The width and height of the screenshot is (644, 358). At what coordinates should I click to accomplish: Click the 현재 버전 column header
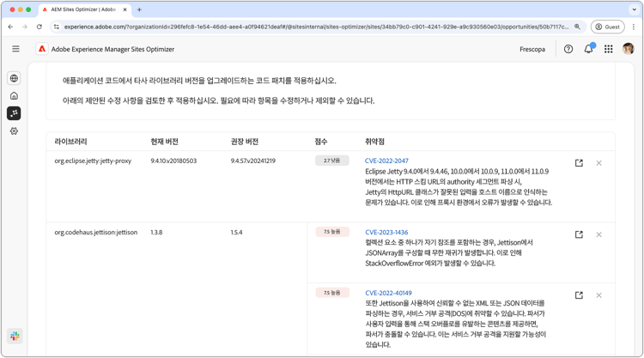[164, 142]
